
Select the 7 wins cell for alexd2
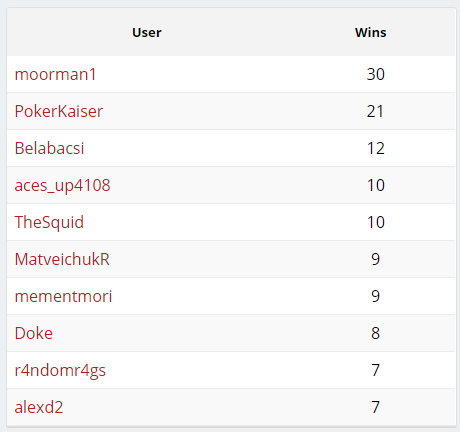(x=376, y=407)
